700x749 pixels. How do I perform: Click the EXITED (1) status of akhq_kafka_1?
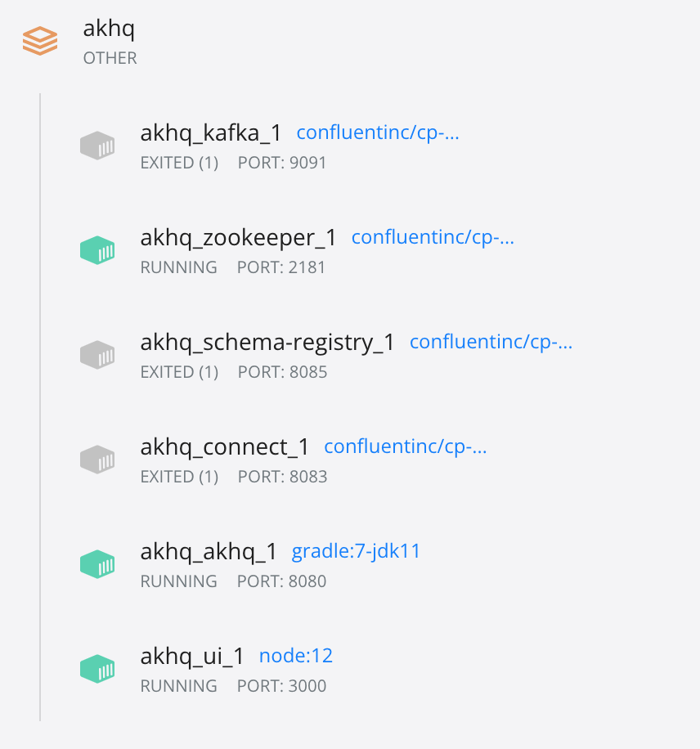pos(179,163)
